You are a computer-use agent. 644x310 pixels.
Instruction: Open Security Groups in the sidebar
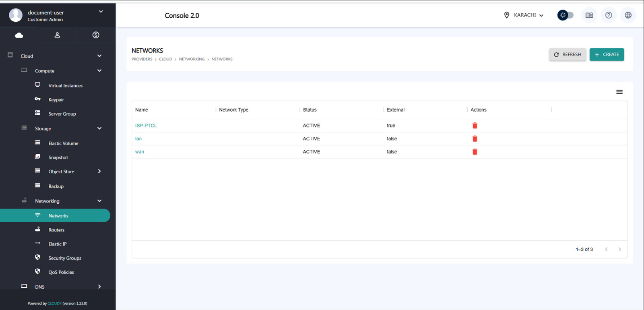pos(65,258)
